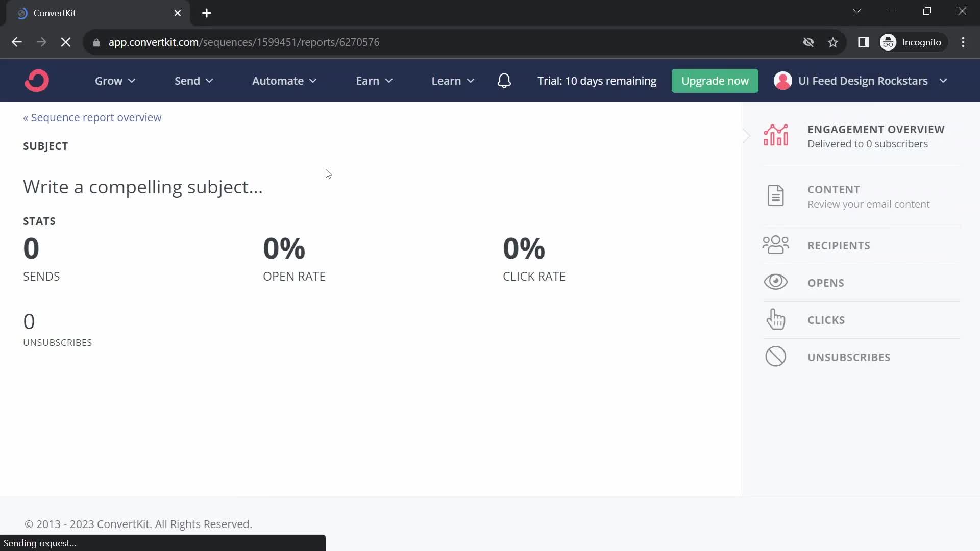Open the tab search dropdown arrow
The image size is (980, 551).
(857, 11)
